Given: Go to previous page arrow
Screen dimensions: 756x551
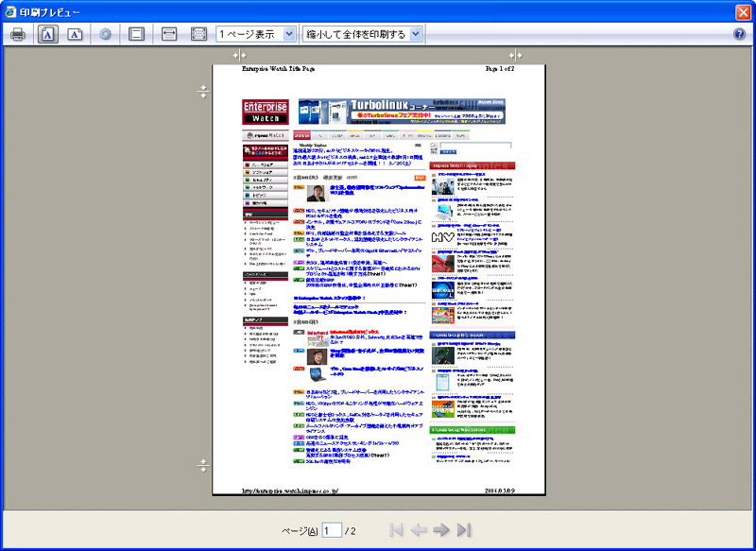Looking at the screenshot, I should (419, 530).
